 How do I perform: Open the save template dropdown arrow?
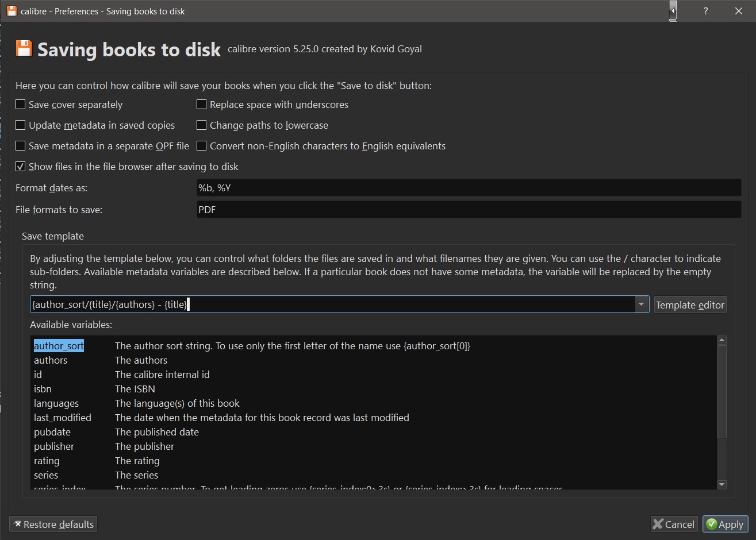coord(642,304)
